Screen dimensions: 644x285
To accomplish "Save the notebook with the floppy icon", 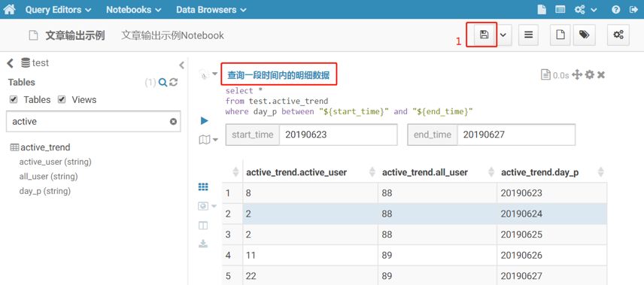I will 485,35.
